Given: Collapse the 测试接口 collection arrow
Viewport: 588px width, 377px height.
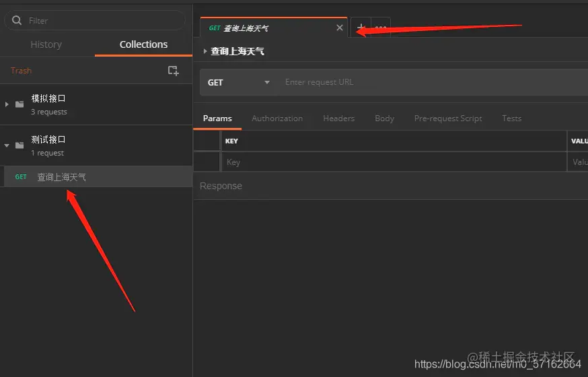Looking at the screenshot, I should 7,145.
